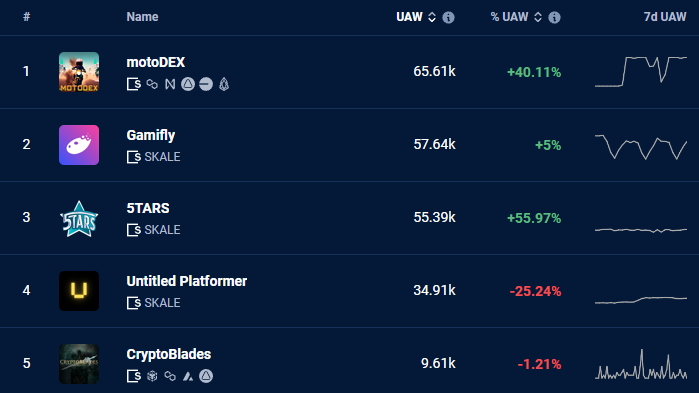Click the circle minus chain icon under motoDEX
This screenshot has height=393, width=699.
click(206, 84)
